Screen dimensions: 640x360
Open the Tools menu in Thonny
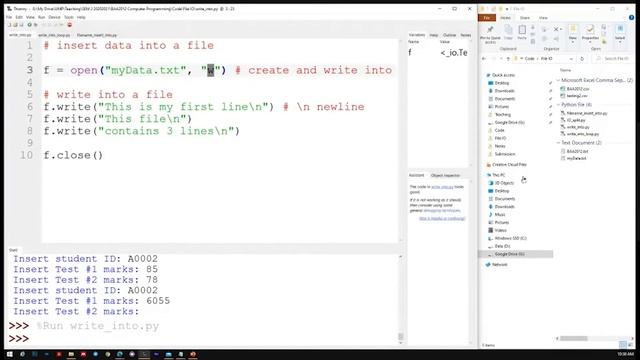pos(69,17)
